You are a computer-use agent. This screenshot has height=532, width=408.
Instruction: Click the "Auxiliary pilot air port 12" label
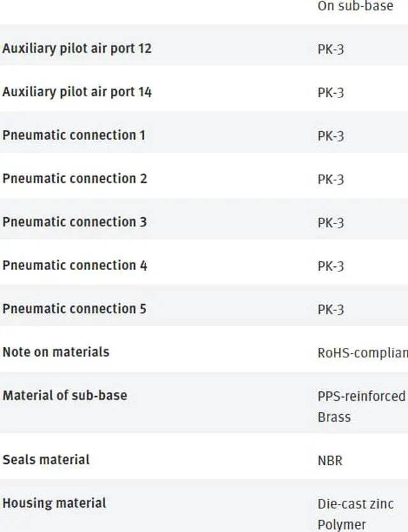pos(76,48)
